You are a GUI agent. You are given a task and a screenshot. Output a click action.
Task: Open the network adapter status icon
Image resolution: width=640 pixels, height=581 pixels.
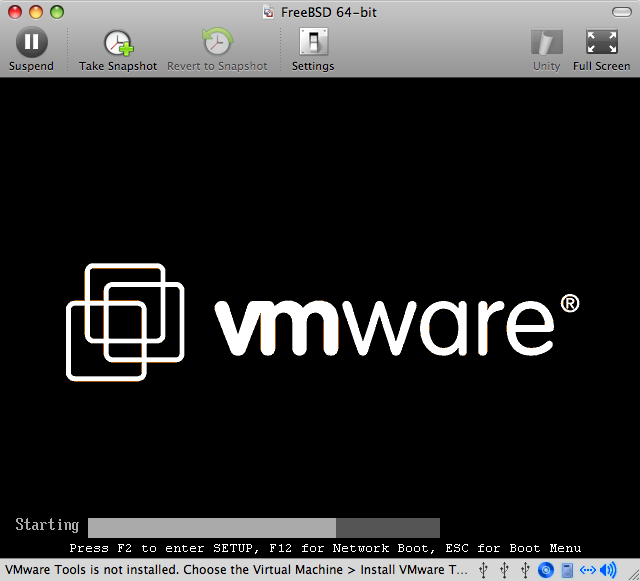coord(587,570)
